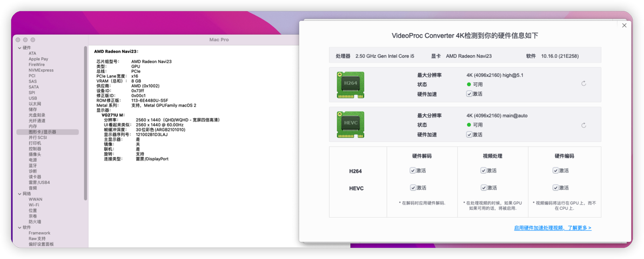Click the System Information sidebar scrollbar
The image size is (644, 259).
pyautogui.click(x=85, y=123)
